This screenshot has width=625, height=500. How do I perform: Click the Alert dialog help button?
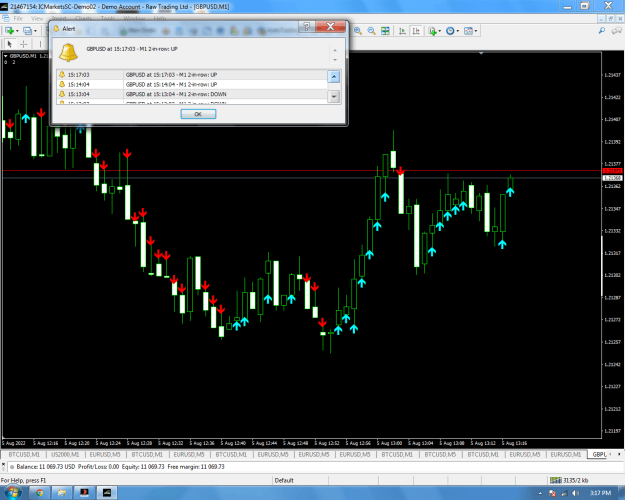coord(307,27)
